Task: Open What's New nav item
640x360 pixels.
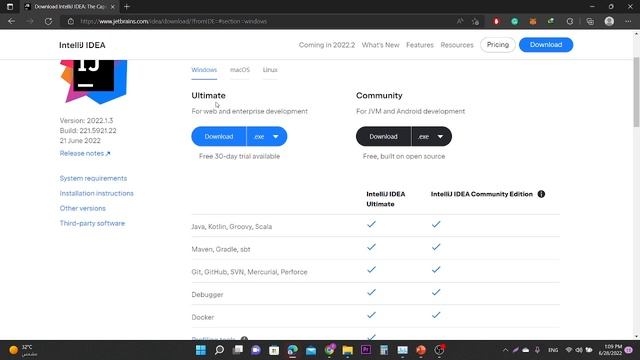Action: [380, 45]
